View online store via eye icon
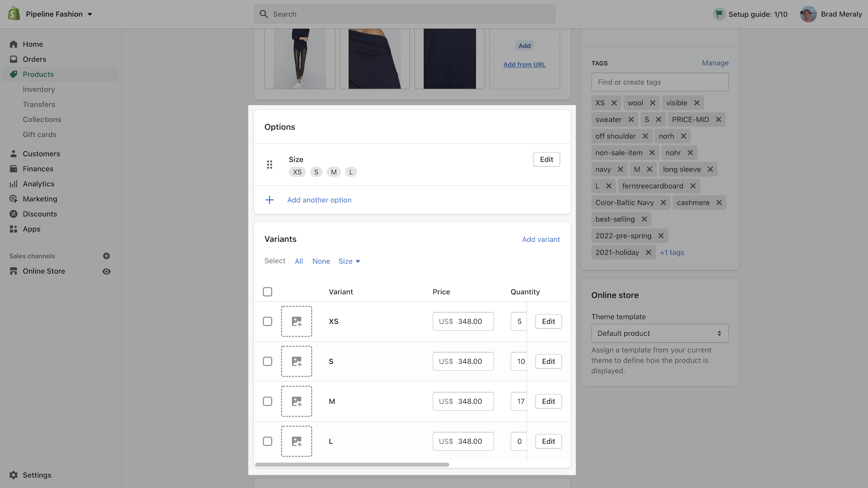Image resolution: width=868 pixels, height=488 pixels. 106,272
